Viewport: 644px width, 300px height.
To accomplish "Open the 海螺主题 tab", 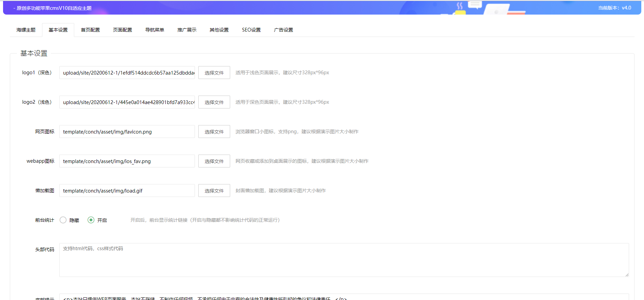I will click(x=26, y=30).
